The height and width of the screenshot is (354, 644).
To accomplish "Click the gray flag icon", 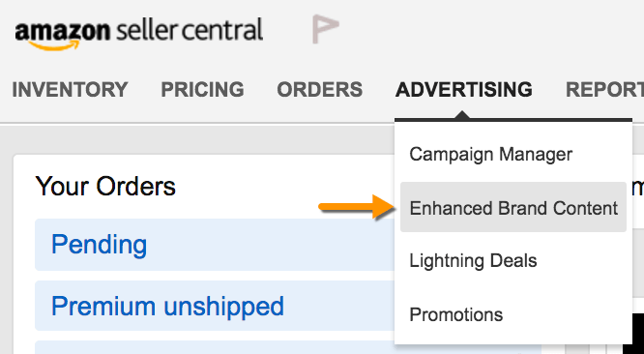I will click(x=325, y=29).
